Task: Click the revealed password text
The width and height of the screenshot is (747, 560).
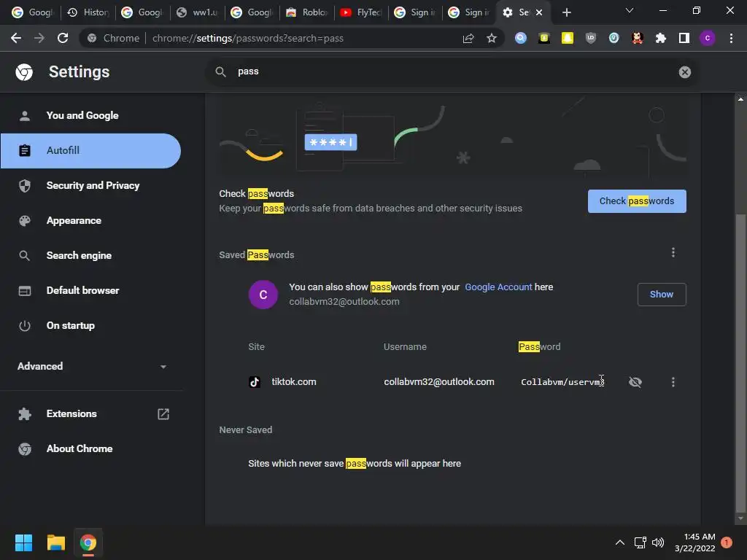Action: point(562,382)
